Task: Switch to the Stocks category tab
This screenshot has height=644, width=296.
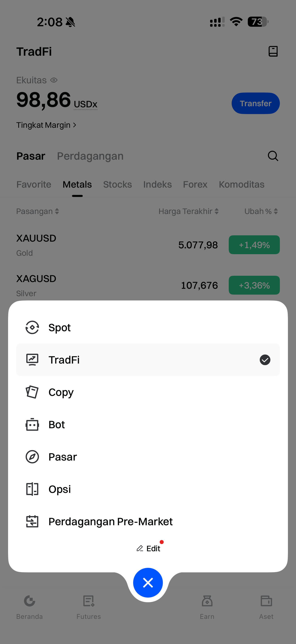Action: (x=117, y=185)
